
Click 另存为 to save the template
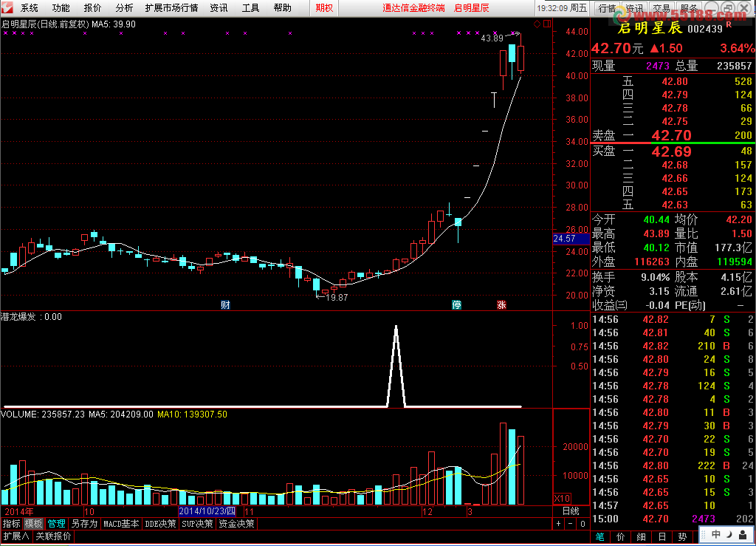[84, 523]
